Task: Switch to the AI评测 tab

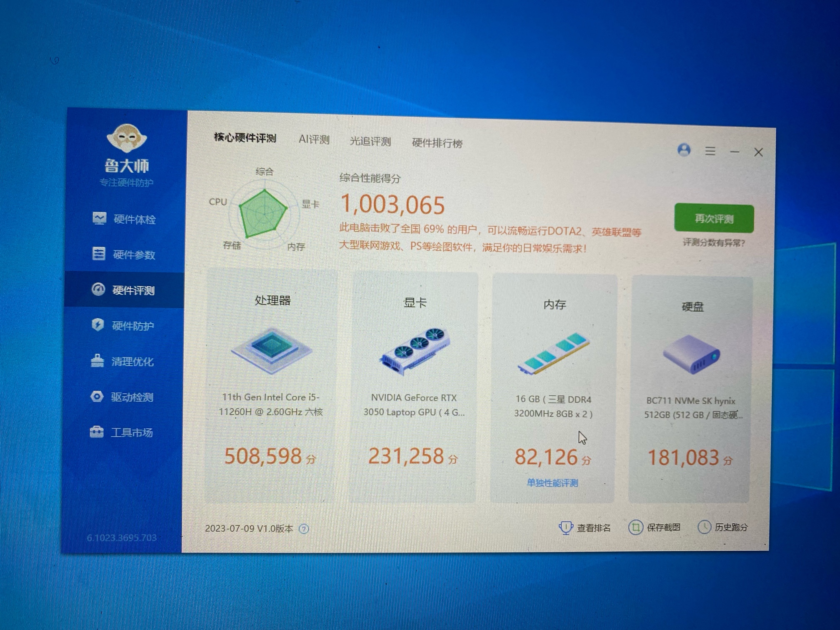Action: click(x=314, y=140)
